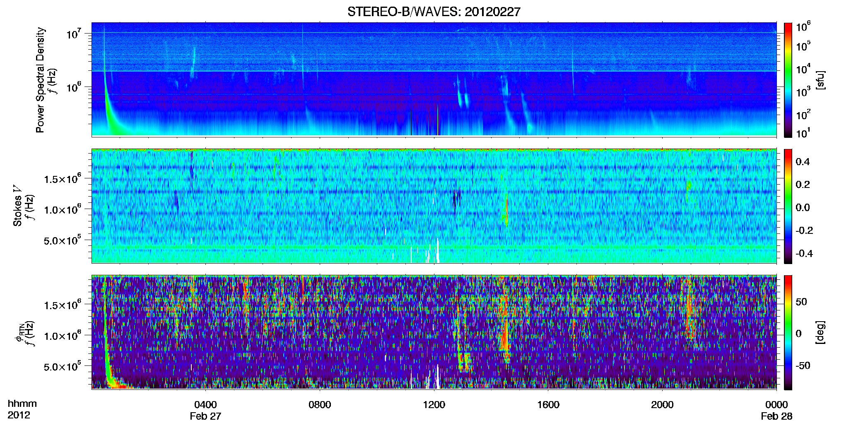Click the φRTN direction spectrogram panel
This screenshot has width=868, height=447.
(434, 332)
